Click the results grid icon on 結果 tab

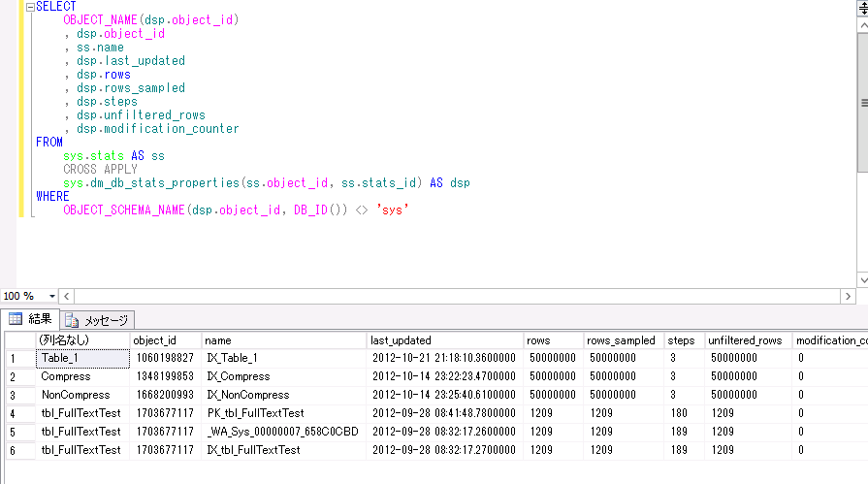(16, 319)
